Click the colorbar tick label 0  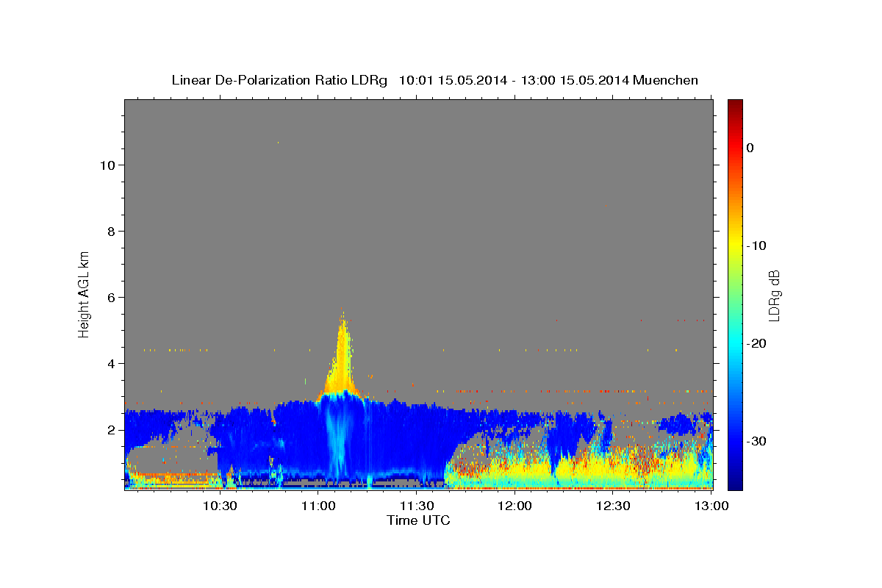pyautogui.click(x=750, y=148)
